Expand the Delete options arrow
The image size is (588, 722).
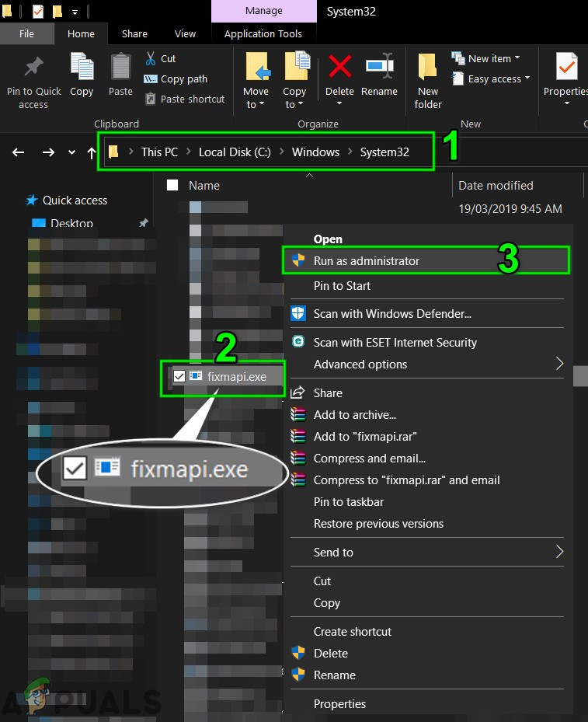pyautogui.click(x=339, y=103)
